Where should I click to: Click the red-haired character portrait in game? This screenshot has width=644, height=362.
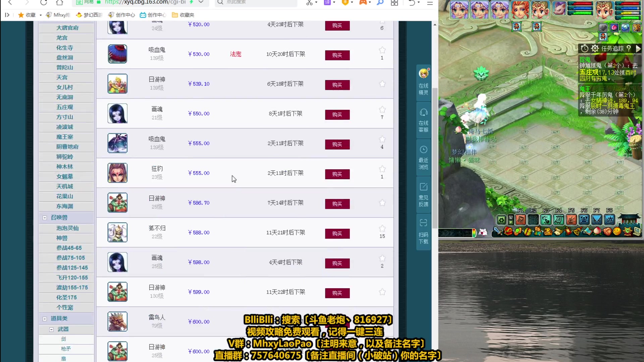[x=520, y=9]
